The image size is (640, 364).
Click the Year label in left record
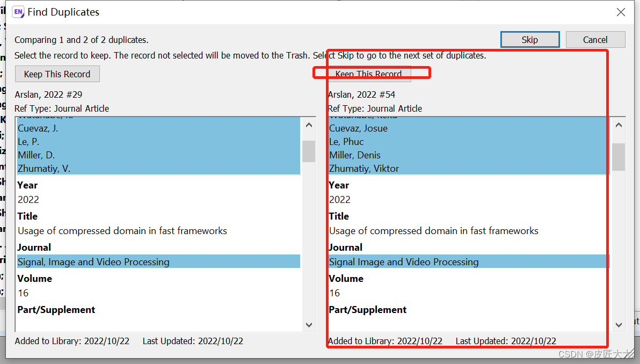(x=27, y=185)
